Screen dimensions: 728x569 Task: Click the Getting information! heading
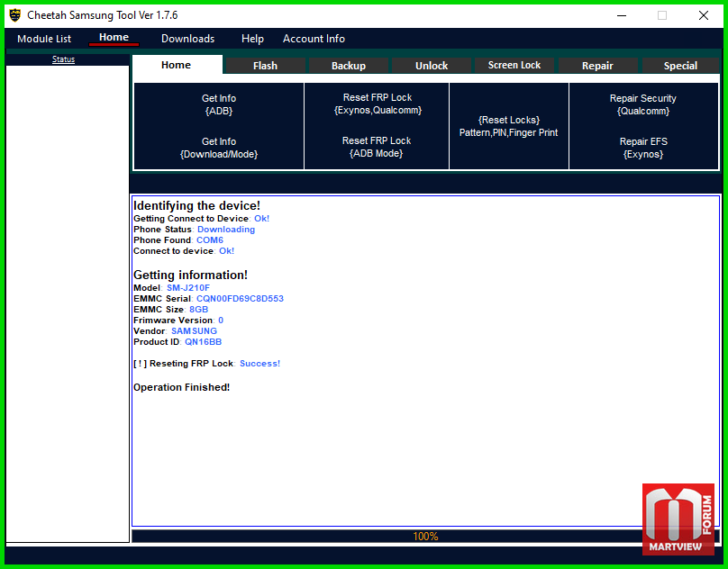click(190, 275)
